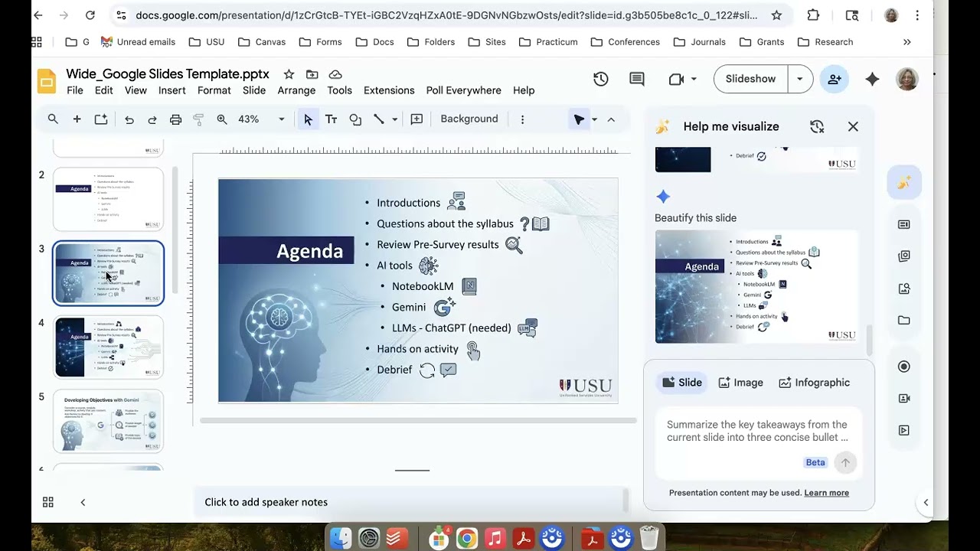Open the Insert menu
Screen dimensions: 980x551
coord(172,90)
